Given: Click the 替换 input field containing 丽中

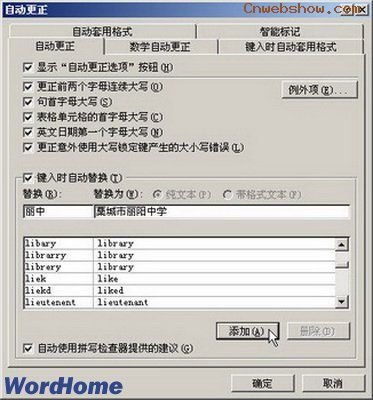Looking at the screenshot, I should (x=58, y=212).
